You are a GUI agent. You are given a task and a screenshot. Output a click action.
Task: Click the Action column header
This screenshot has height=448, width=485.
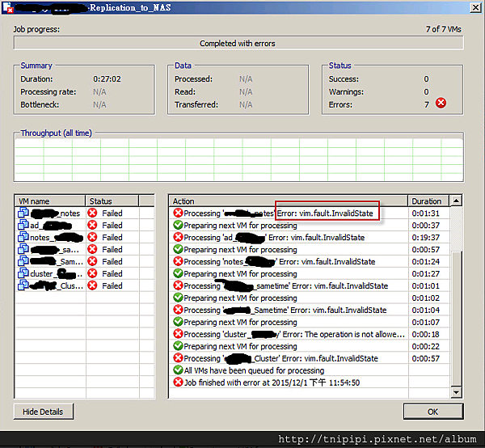click(289, 201)
